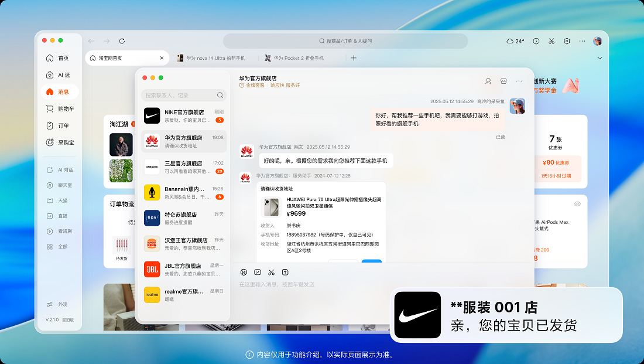Image resolution: width=644 pixels, height=364 pixels.
Task: Toggle the eye icon on the AirPods card
Action: click(x=577, y=204)
